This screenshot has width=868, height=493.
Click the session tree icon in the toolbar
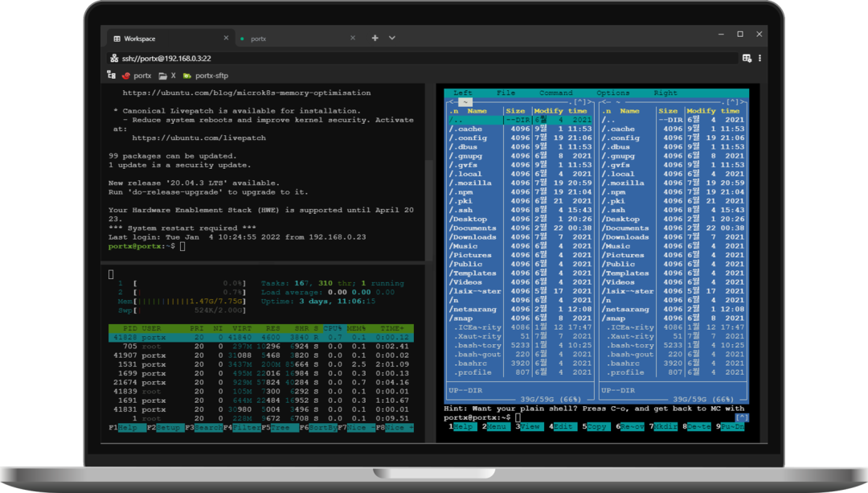tap(111, 75)
